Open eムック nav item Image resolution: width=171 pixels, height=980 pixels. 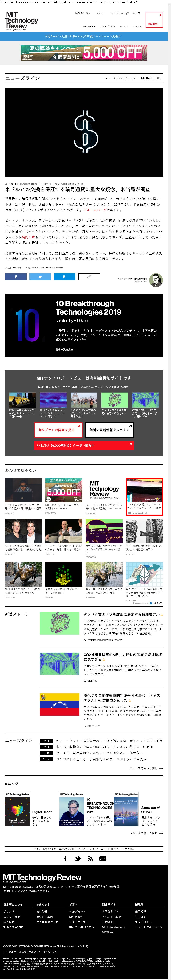point(124,26)
